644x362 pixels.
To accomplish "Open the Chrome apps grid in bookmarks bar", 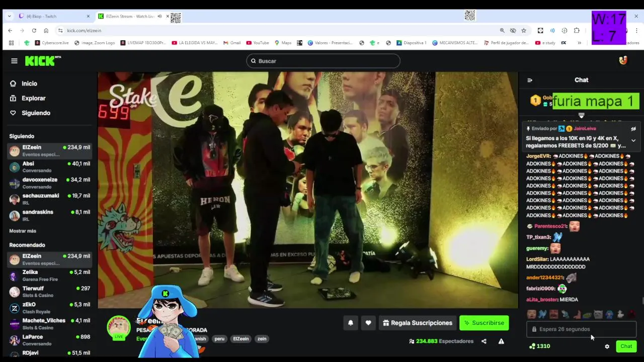I will point(11,43).
